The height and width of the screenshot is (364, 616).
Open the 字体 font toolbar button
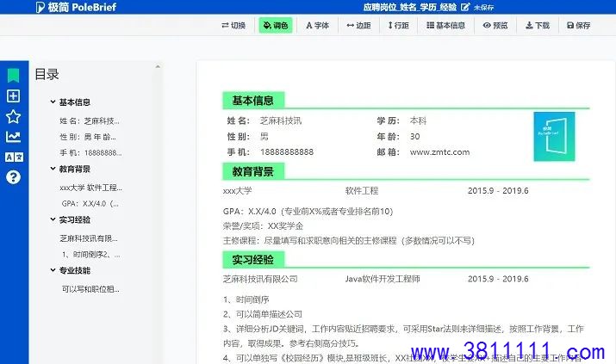click(317, 26)
